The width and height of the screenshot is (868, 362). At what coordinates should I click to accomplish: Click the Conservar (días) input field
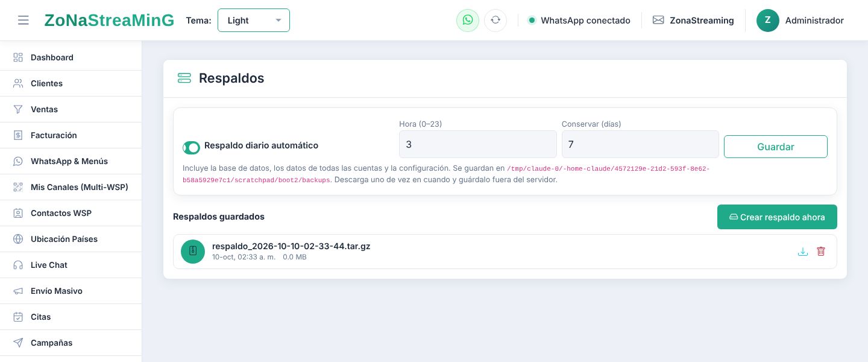(x=640, y=145)
